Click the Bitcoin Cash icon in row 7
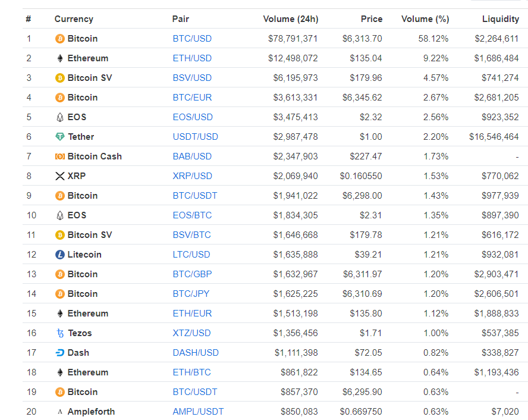Viewport: 528px width, 420px height. [59, 156]
